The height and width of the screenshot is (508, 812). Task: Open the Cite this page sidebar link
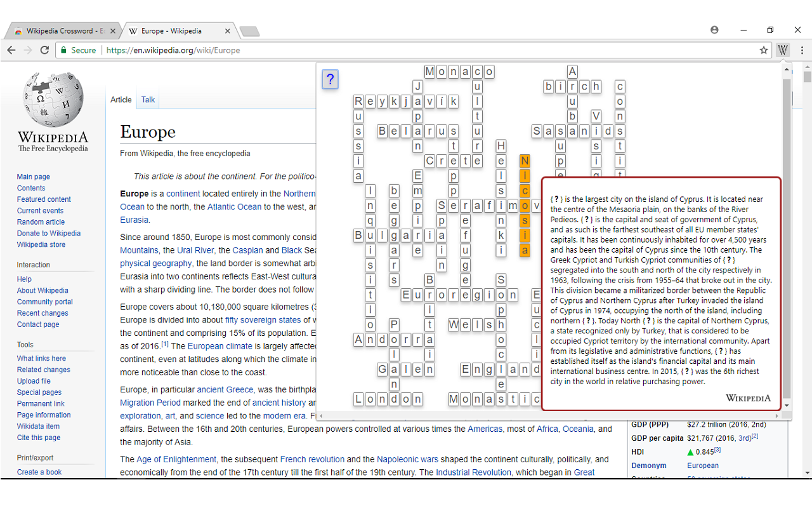(x=38, y=438)
